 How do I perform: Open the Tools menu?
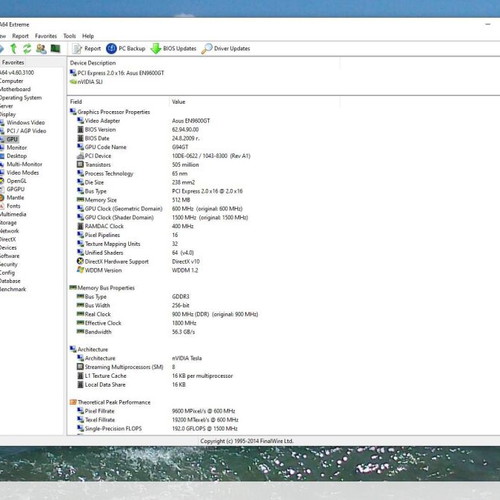(x=70, y=36)
